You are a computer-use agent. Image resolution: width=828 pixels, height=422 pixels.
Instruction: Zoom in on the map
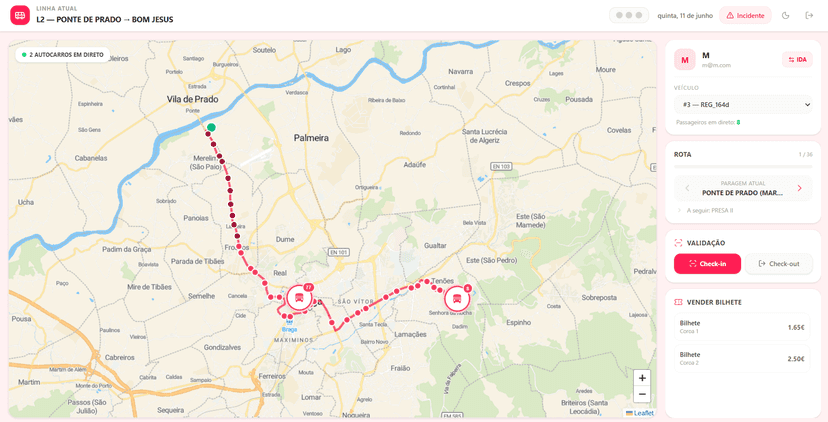642,378
